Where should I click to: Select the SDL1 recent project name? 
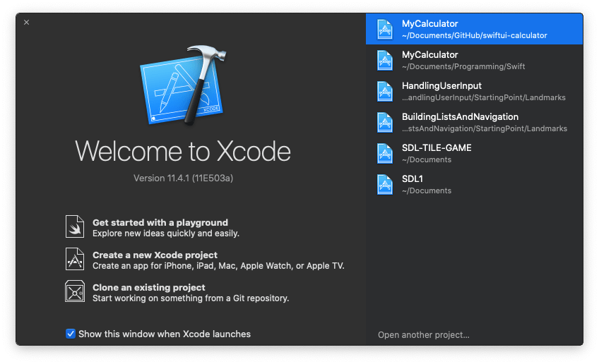413,178
